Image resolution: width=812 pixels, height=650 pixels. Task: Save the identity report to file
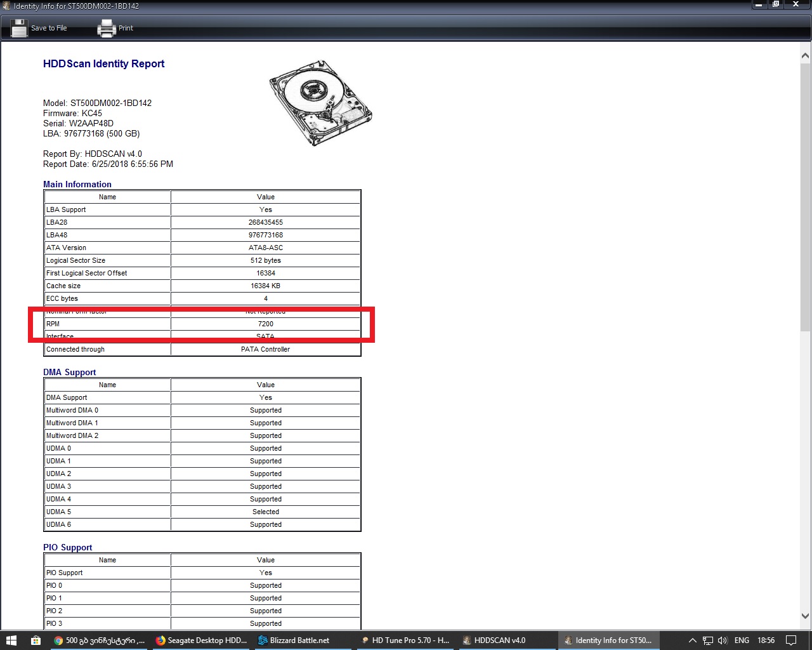pos(39,28)
